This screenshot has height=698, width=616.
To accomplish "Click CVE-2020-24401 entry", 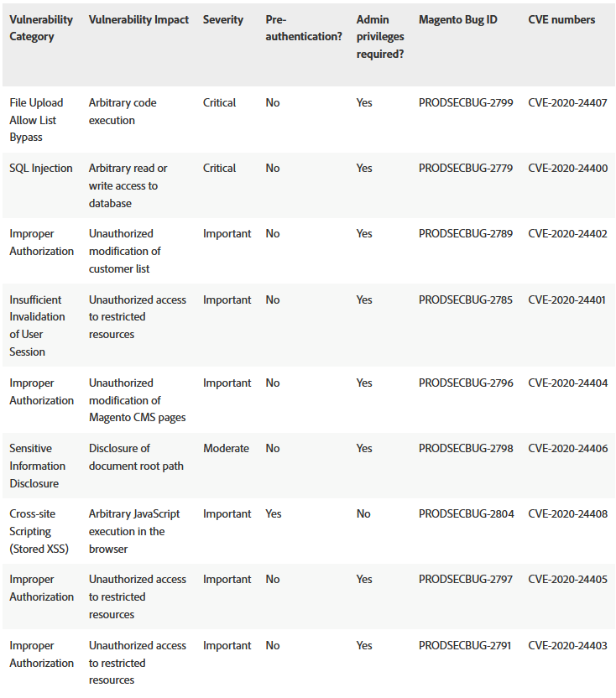I will coord(567,300).
